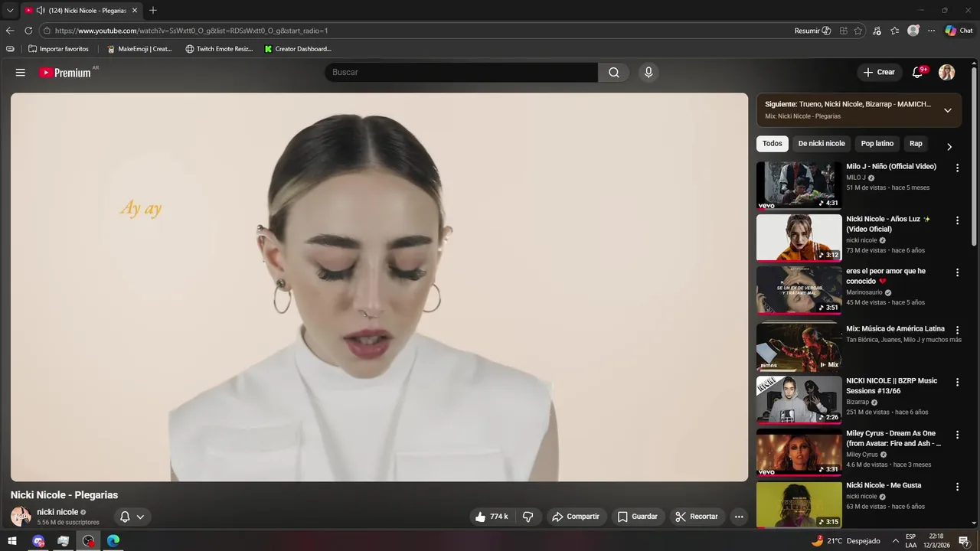Clip the video with Recortar
This screenshot has width=980, height=551.
point(697,517)
